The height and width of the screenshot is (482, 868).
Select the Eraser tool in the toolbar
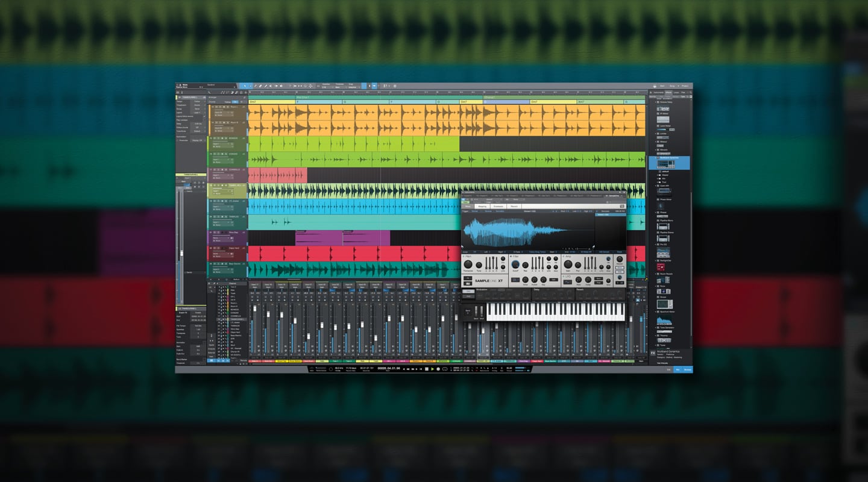[x=261, y=86]
